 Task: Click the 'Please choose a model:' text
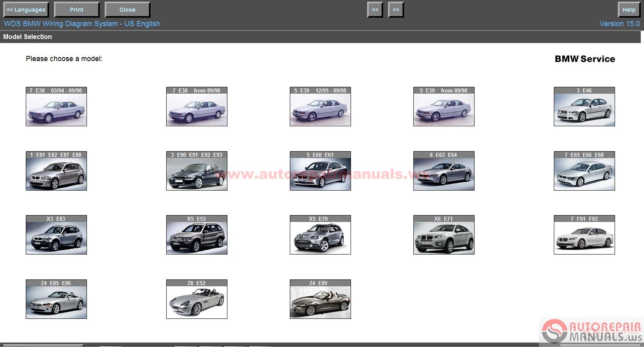tap(64, 59)
